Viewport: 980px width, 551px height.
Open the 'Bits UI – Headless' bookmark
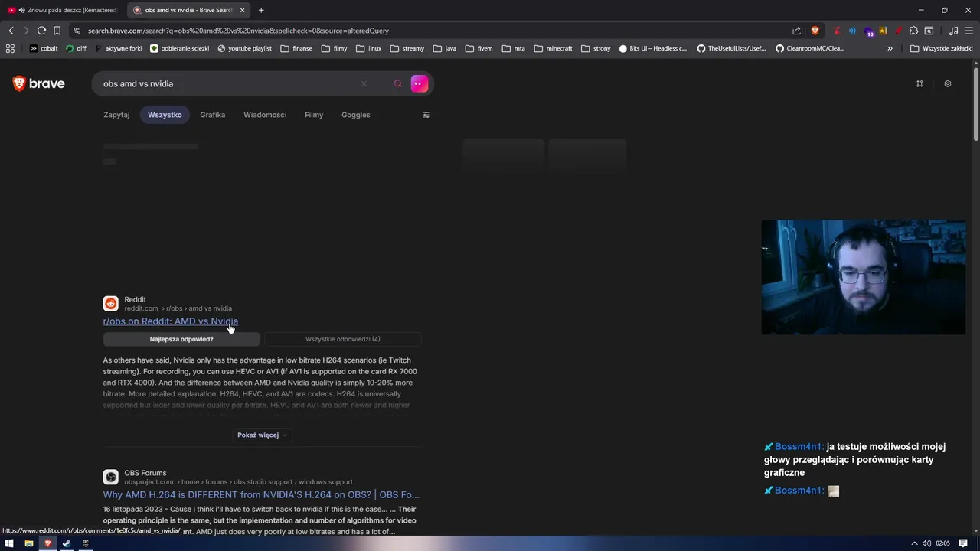[x=652, y=48]
